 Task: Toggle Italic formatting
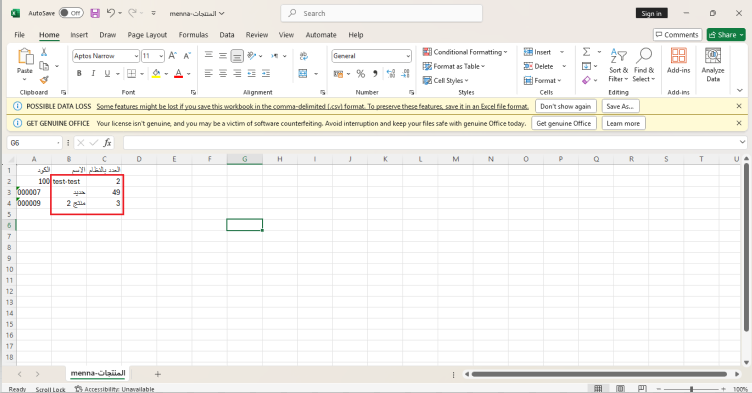93,73
